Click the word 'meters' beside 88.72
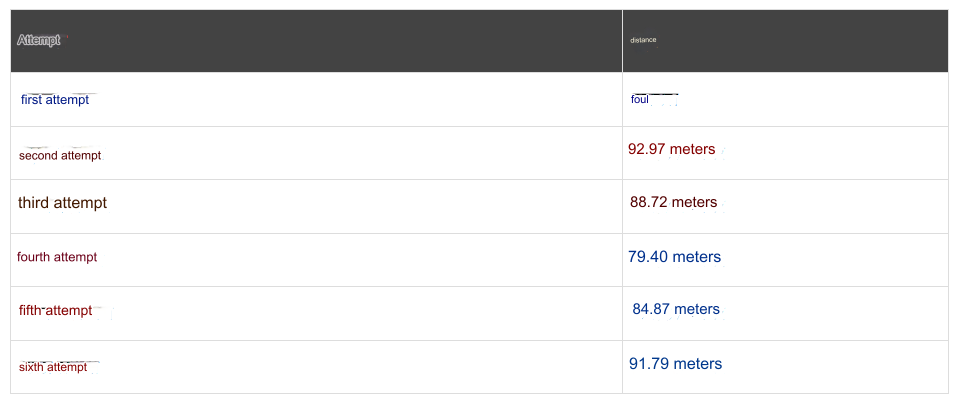 pos(695,202)
